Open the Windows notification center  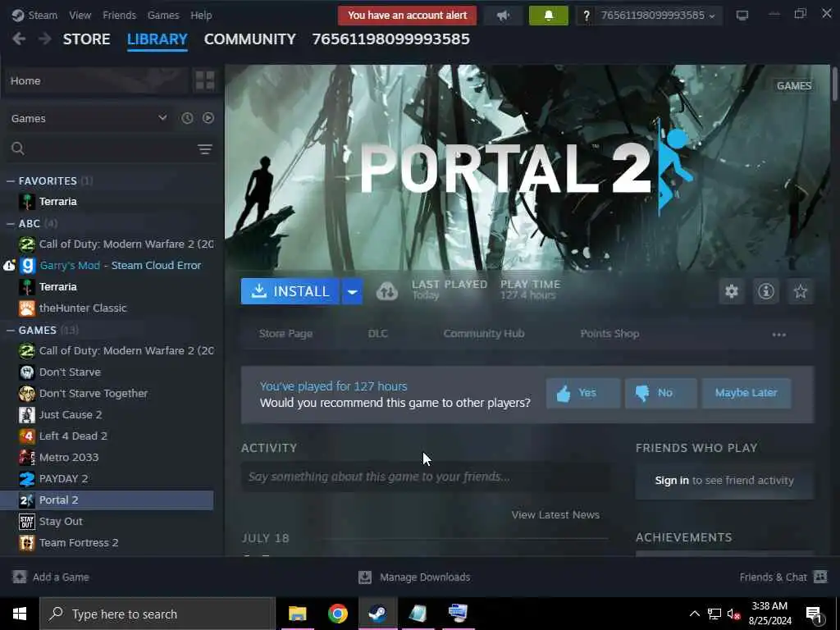[815, 614]
